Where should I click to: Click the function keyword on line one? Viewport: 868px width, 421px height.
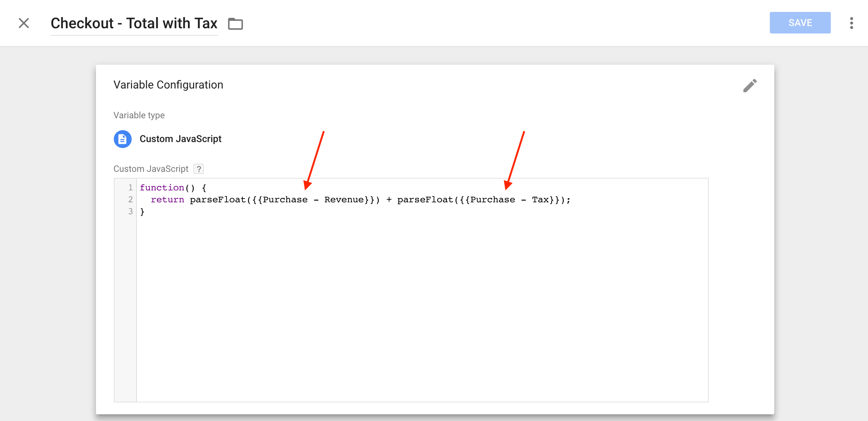click(x=162, y=187)
